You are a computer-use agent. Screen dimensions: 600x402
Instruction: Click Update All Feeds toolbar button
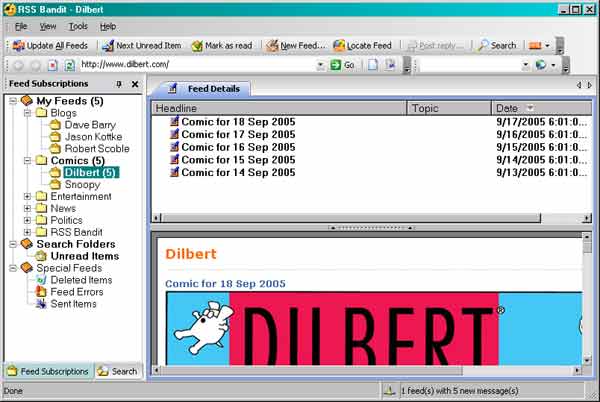(50, 46)
